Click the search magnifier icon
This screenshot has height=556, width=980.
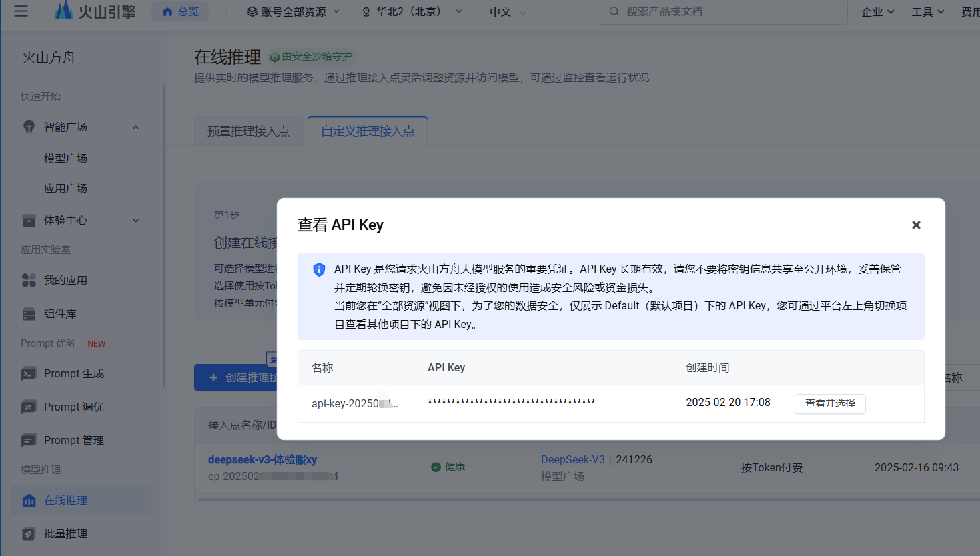click(614, 11)
